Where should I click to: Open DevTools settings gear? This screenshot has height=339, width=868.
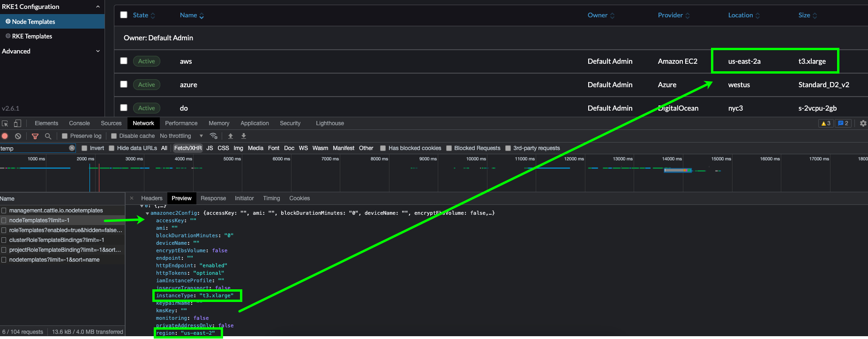tap(863, 123)
